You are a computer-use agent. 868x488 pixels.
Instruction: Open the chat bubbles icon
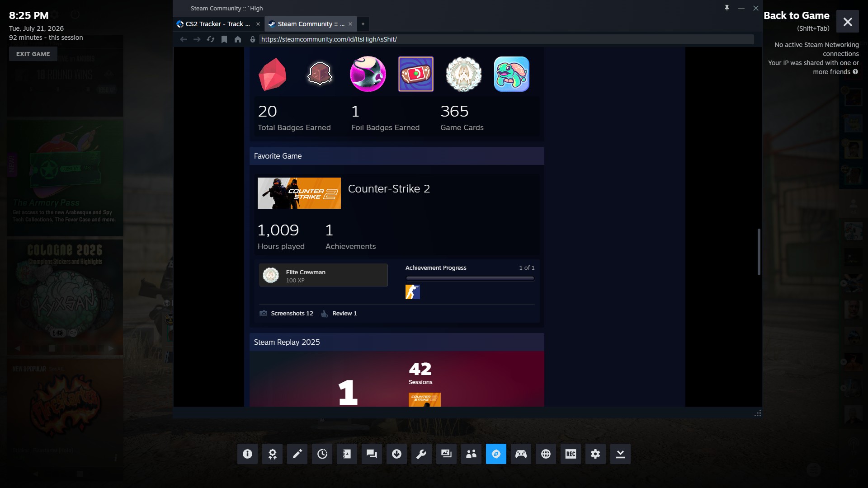[372, 454]
